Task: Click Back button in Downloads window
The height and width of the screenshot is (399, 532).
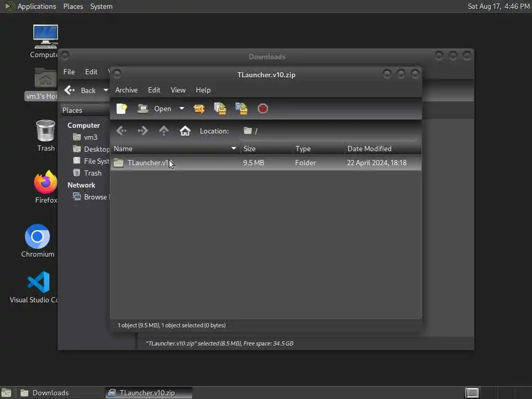Action: 81,90
